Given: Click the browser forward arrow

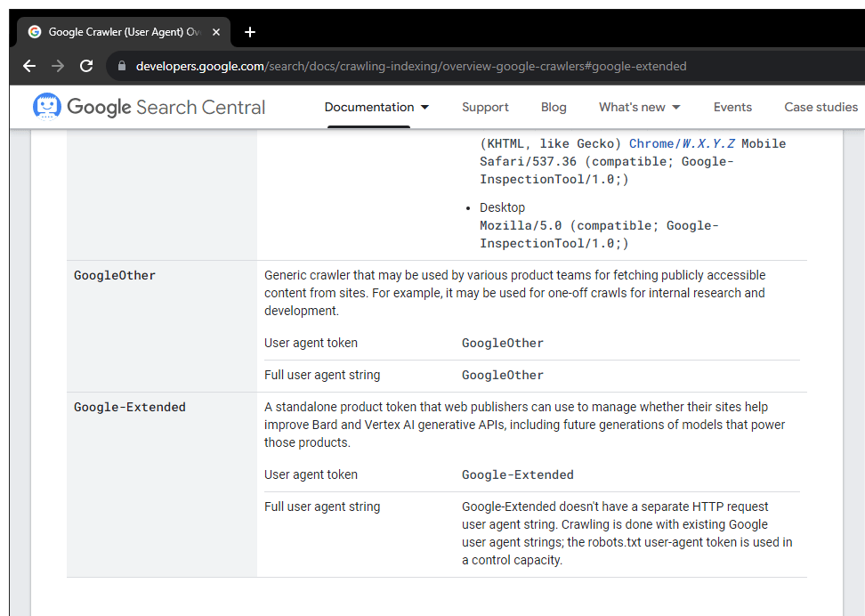Looking at the screenshot, I should [58, 66].
